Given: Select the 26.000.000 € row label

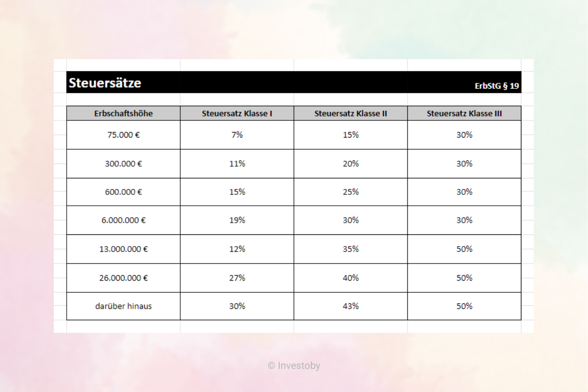Looking at the screenshot, I should click(x=123, y=278).
